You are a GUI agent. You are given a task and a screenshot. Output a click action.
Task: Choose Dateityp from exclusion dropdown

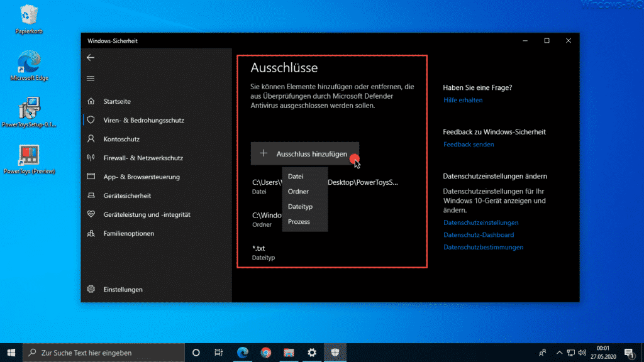pos(305,206)
